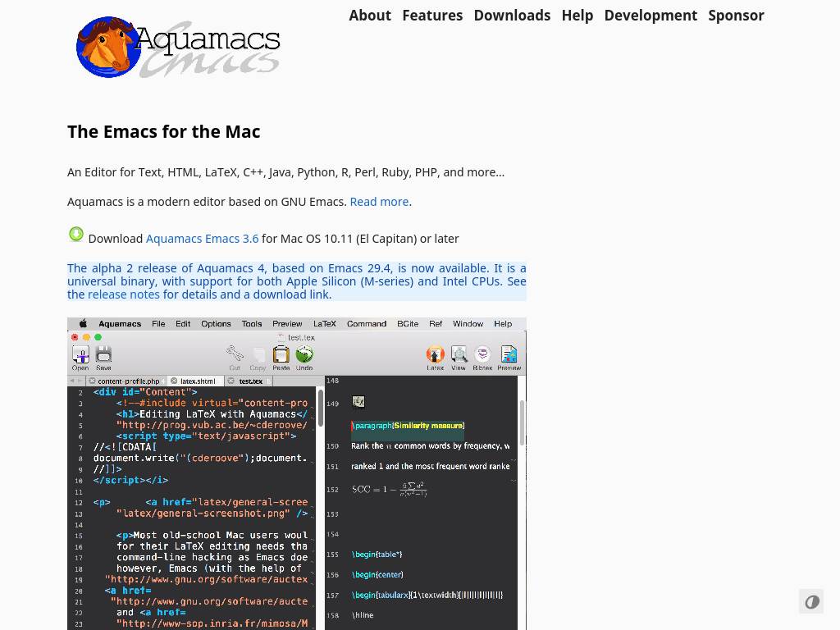Click the Preview toolbar icon in screenshot
The height and width of the screenshot is (630, 840).
coord(509,358)
